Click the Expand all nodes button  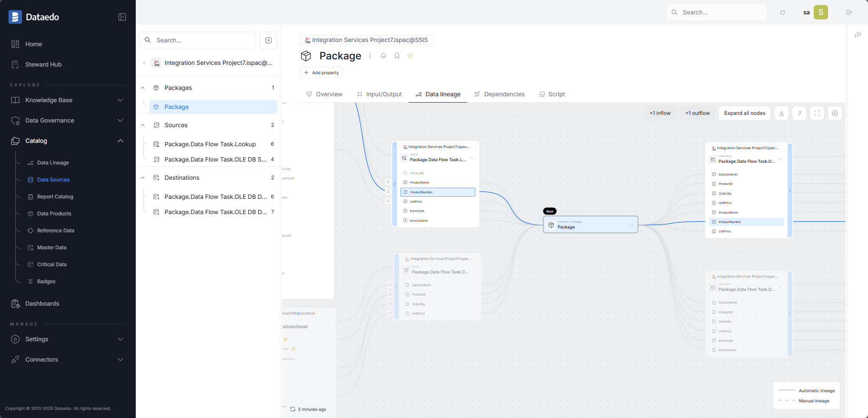point(744,113)
